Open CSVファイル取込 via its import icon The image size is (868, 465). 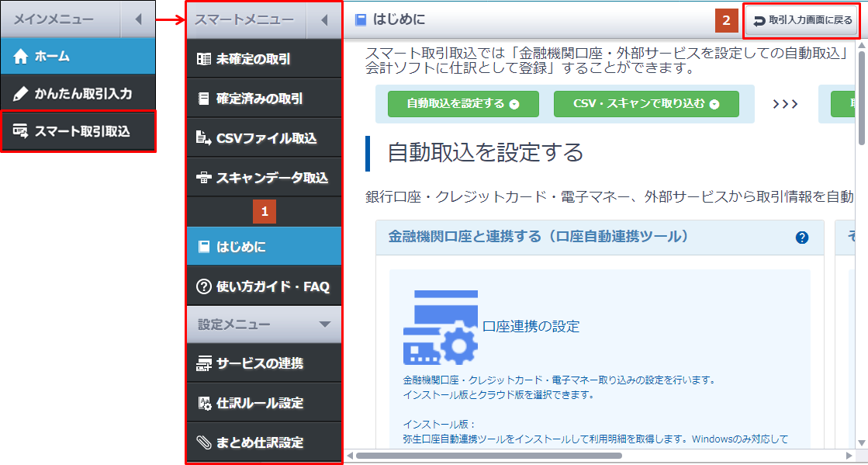pos(203,136)
